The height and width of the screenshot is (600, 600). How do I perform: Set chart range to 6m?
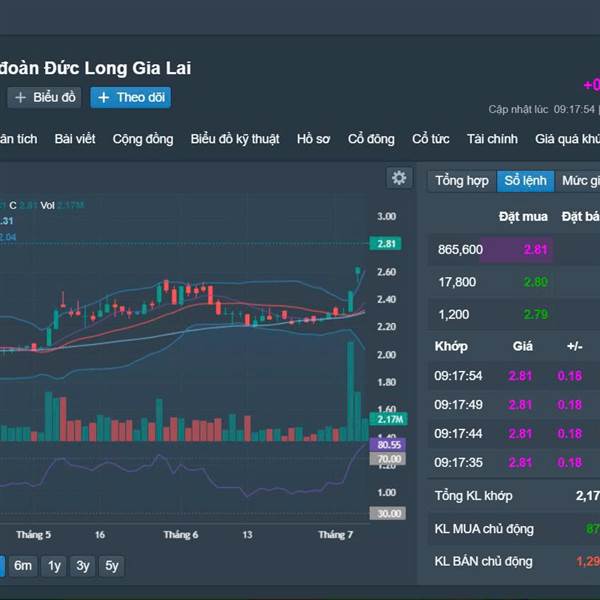pyautogui.click(x=23, y=566)
